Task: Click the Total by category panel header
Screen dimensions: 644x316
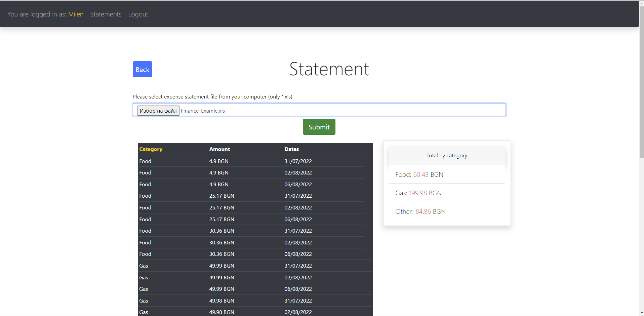Action: click(447, 155)
